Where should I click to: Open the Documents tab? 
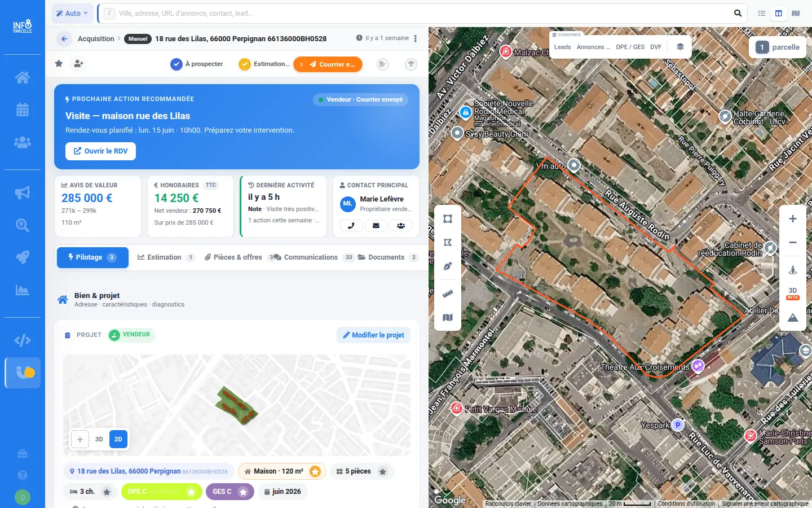point(388,257)
